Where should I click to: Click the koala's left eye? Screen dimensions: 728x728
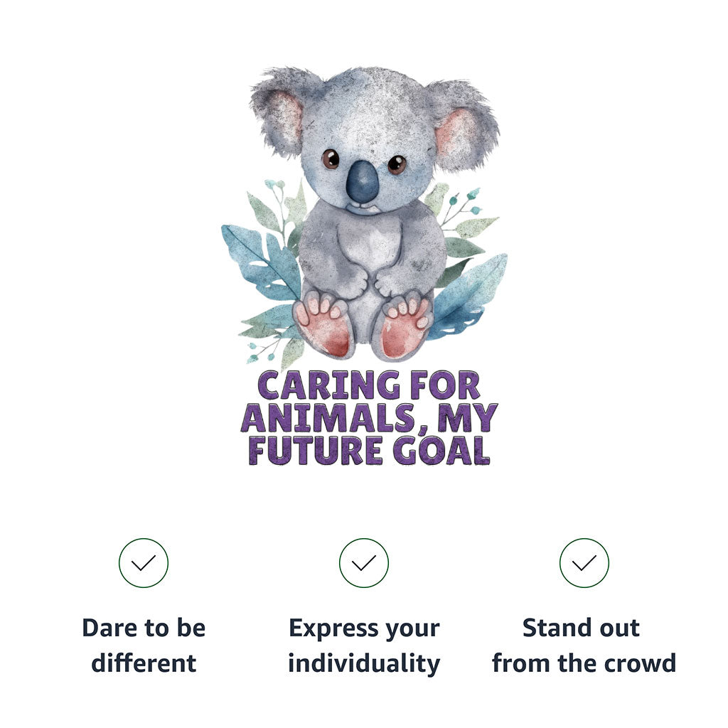pyautogui.click(x=331, y=159)
